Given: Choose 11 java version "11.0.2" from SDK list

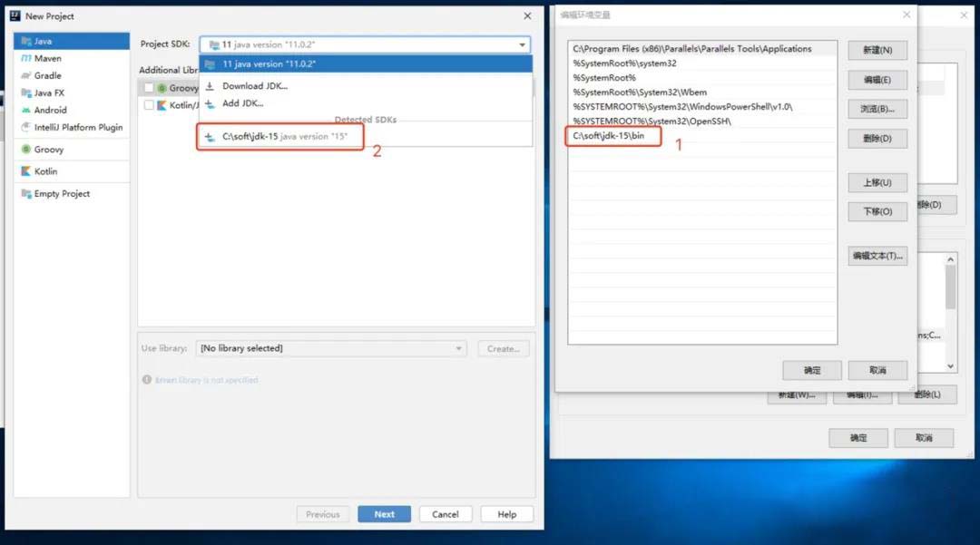Looking at the screenshot, I should (x=366, y=63).
